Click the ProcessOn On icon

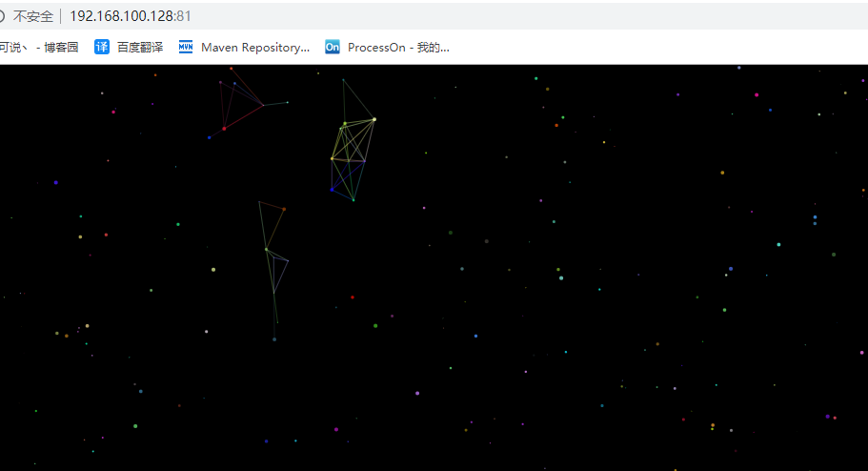coord(333,47)
